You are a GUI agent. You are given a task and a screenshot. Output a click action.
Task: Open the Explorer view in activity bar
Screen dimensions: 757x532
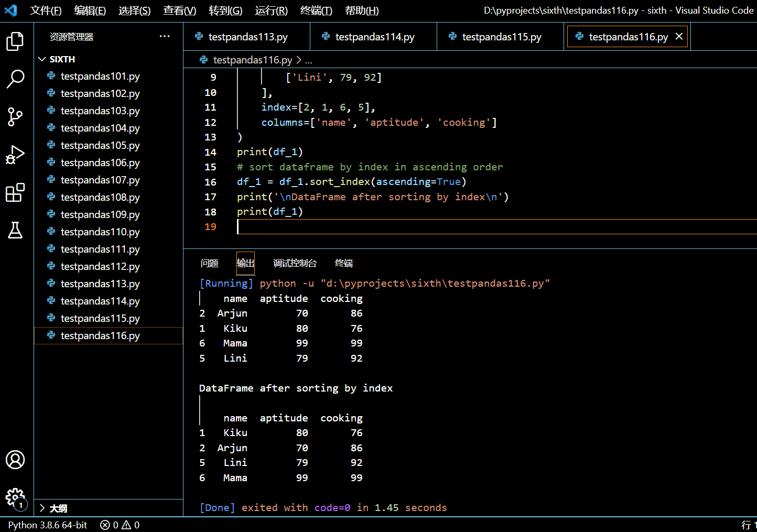(15, 41)
